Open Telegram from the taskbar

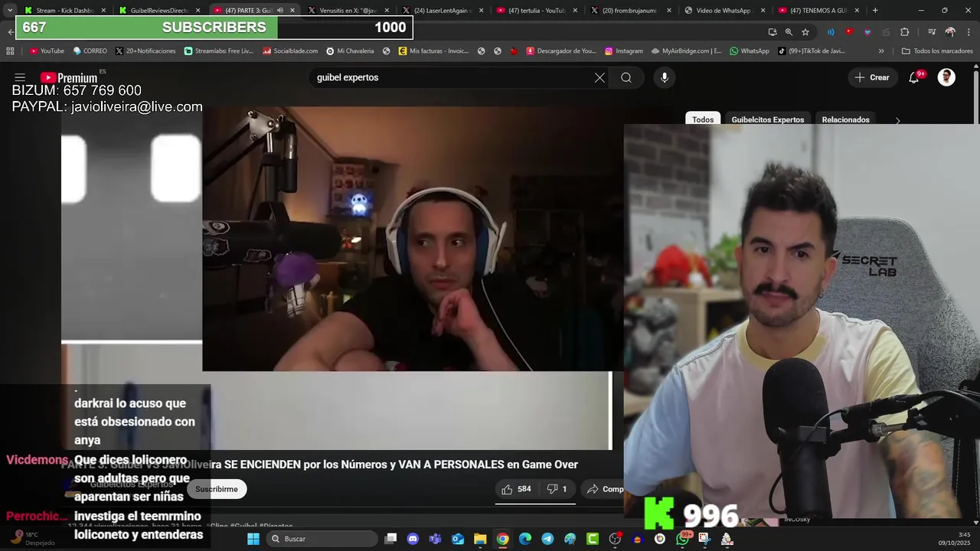point(547,539)
